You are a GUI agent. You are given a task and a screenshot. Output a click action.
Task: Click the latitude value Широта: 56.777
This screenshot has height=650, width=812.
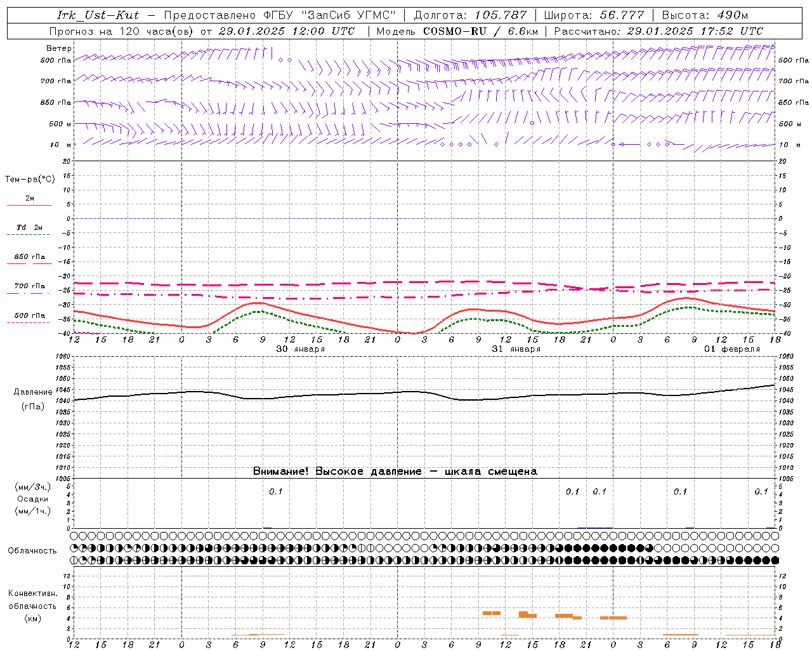click(x=594, y=15)
